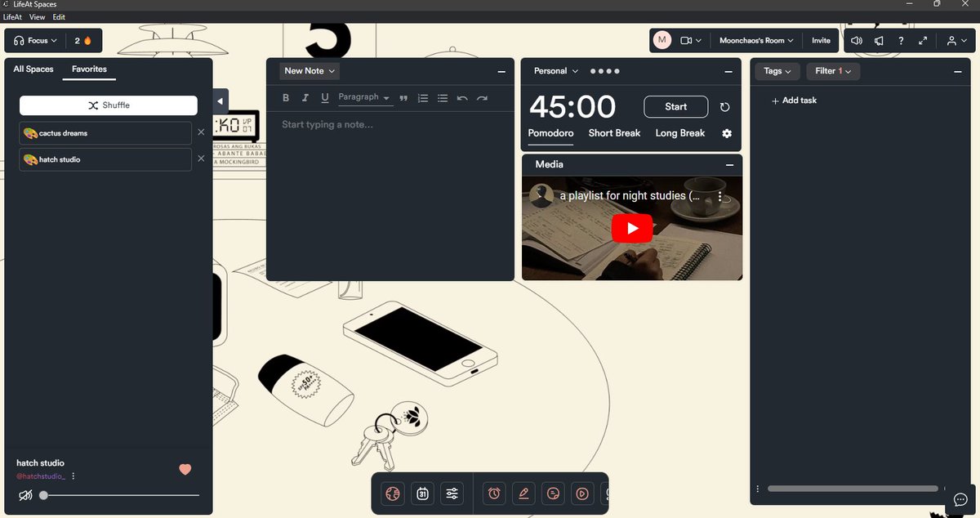Minimize the New Note widget

pos(501,72)
